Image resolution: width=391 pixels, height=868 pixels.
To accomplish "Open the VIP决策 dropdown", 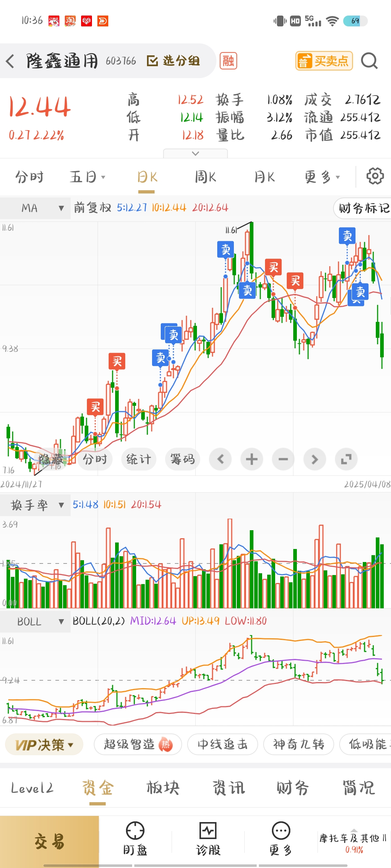I will [44, 745].
